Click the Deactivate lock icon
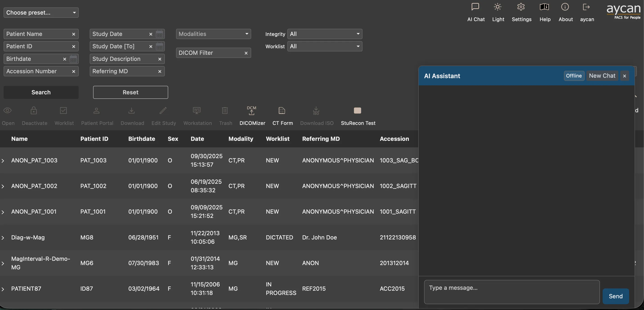This screenshot has height=310, width=644. 34,111
